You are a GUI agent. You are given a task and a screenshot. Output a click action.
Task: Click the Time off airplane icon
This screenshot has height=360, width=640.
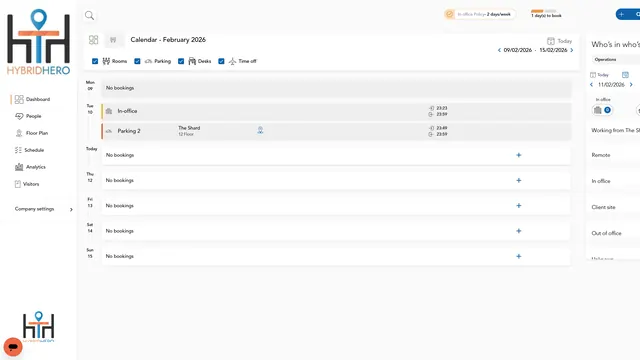pyautogui.click(x=232, y=61)
